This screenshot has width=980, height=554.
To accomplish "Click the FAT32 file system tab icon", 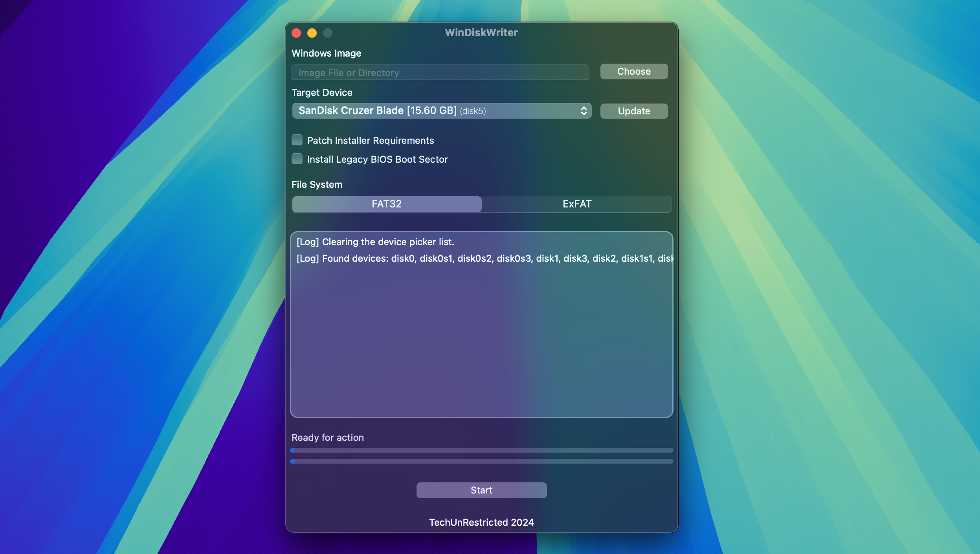I will coord(386,204).
